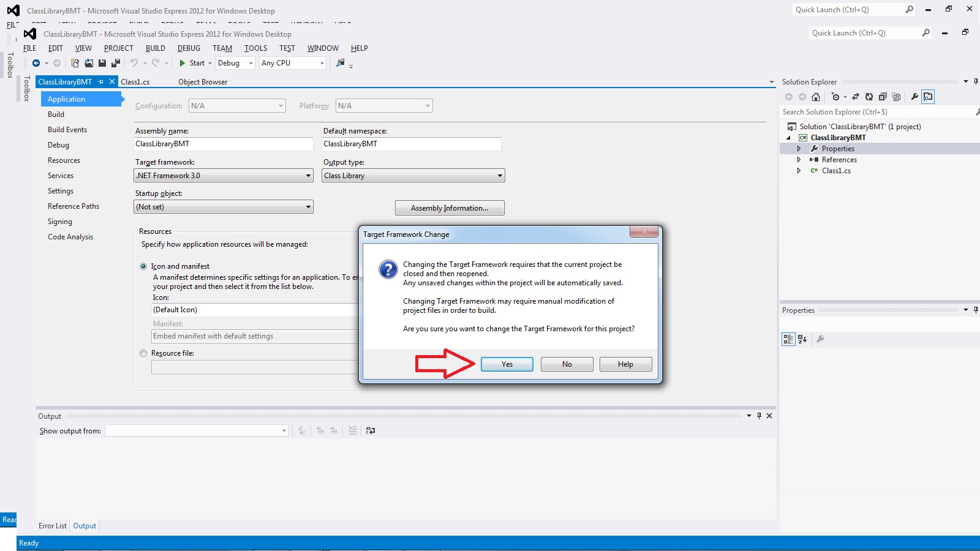Expand the Class1.cs node in Solution Explorer

799,171
